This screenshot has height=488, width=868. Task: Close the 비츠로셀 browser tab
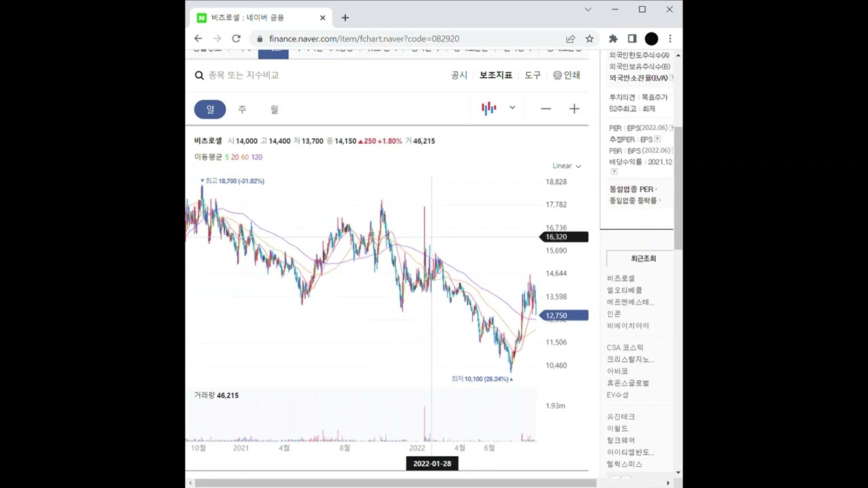click(x=323, y=18)
